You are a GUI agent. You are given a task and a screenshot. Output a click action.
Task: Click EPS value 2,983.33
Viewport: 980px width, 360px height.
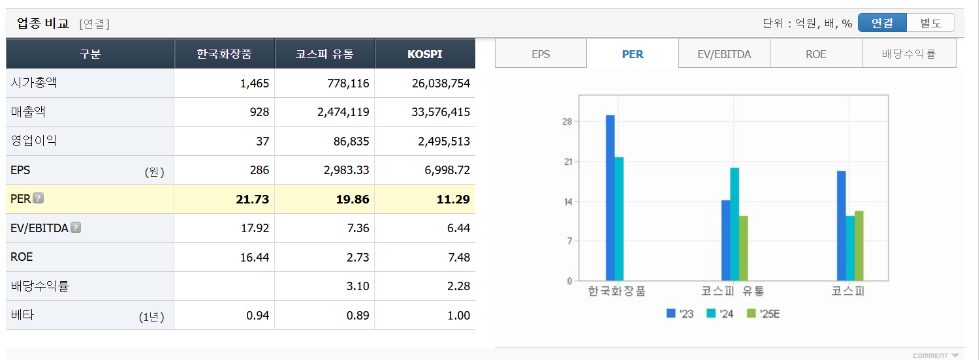point(347,170)
